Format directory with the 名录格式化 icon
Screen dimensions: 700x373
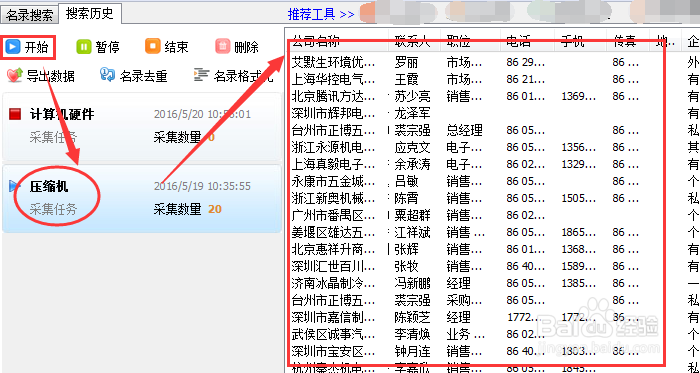coord(201,75)
